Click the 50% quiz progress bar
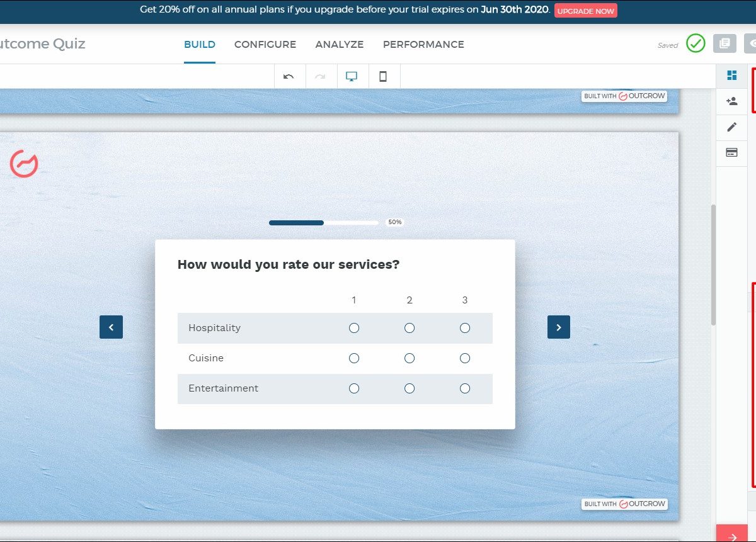 pos(324,223)
